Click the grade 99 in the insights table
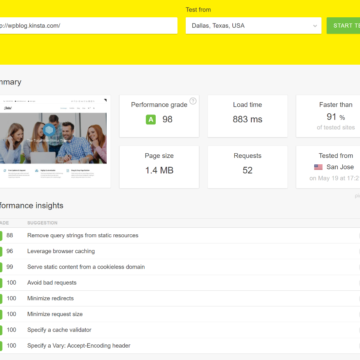 click(x=10, y=267)
